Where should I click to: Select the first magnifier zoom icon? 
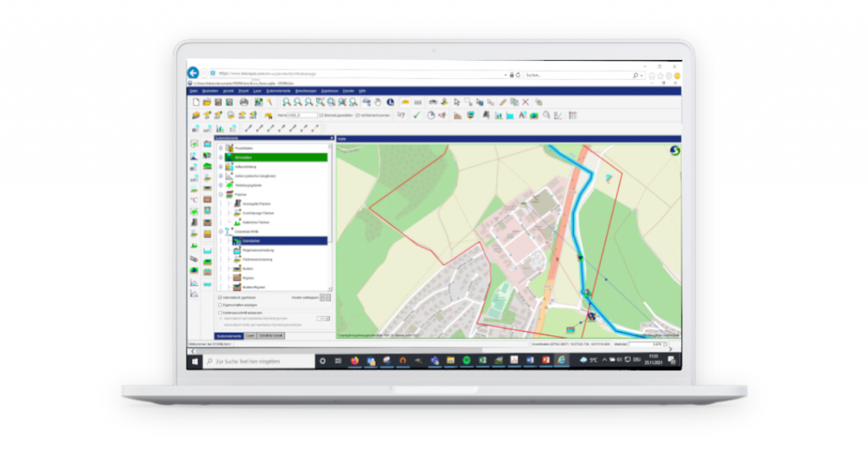coord(287,102)
